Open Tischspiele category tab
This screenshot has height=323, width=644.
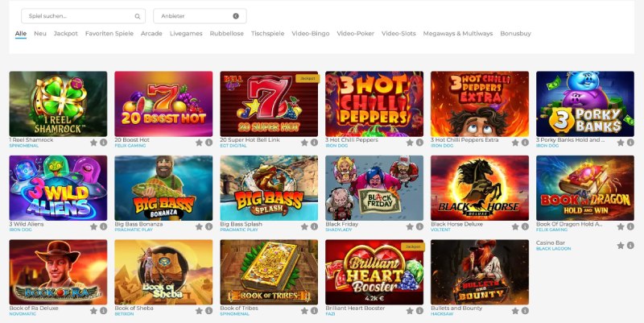(268, 34)
